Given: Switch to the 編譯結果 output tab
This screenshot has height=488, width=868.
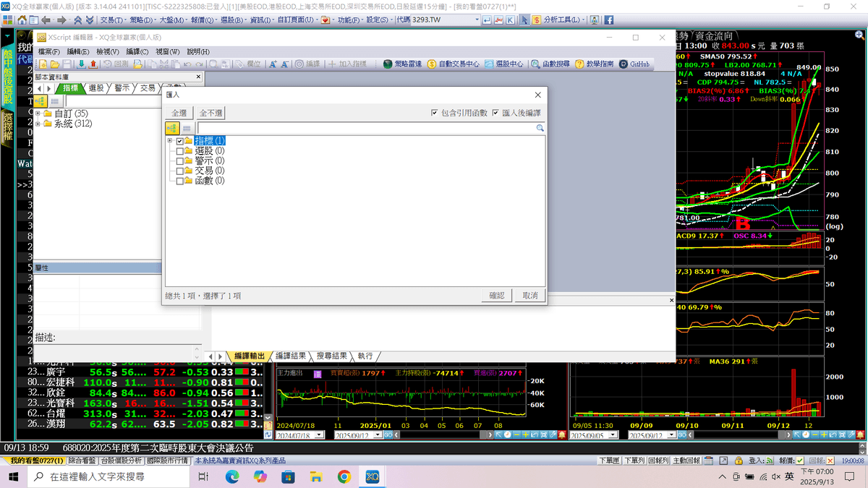Looking at the screenshot, I should [x=291, y=356].
